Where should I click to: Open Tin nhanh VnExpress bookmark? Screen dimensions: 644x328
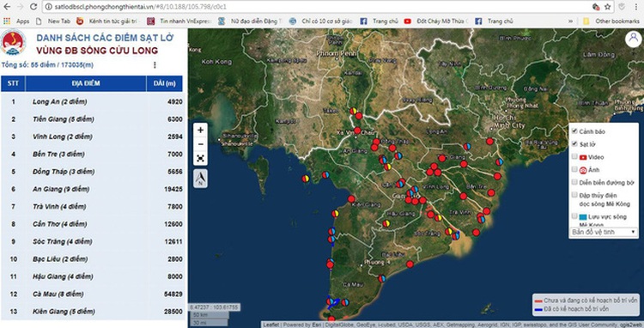click(x=179, y=21)
